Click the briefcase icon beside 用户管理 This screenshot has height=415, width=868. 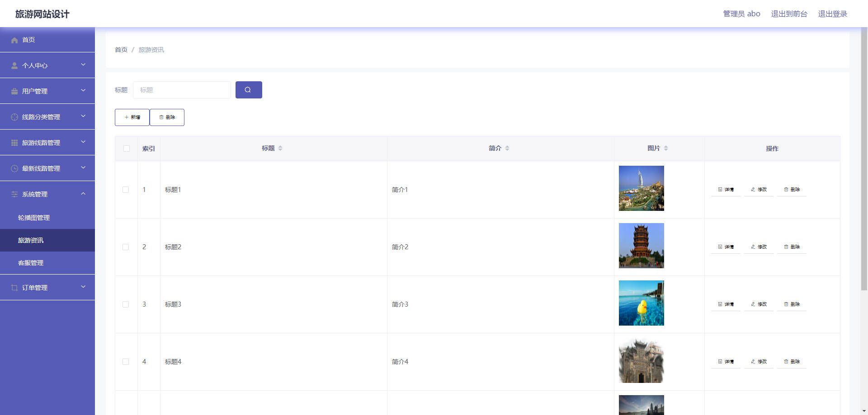tap(14, 91)
